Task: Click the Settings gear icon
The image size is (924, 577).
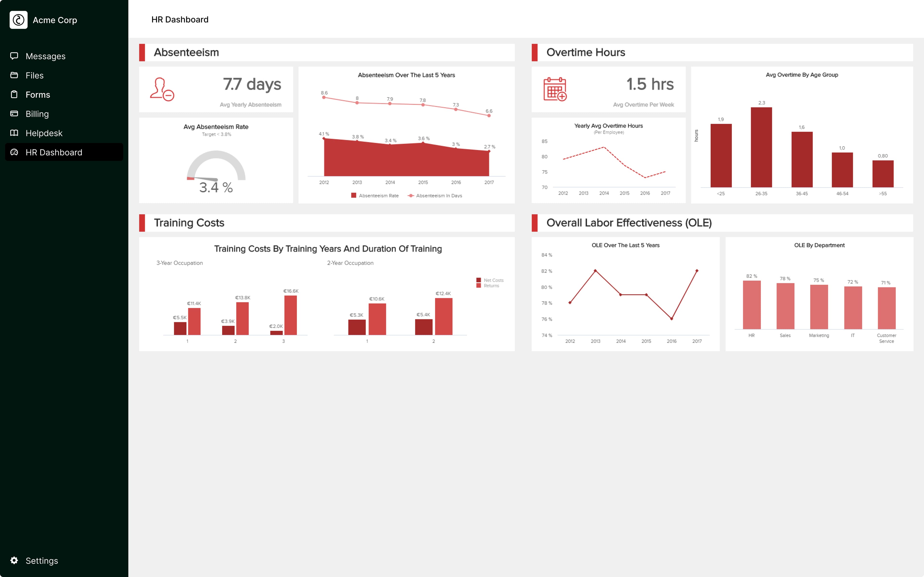Action: click(14, 560)
